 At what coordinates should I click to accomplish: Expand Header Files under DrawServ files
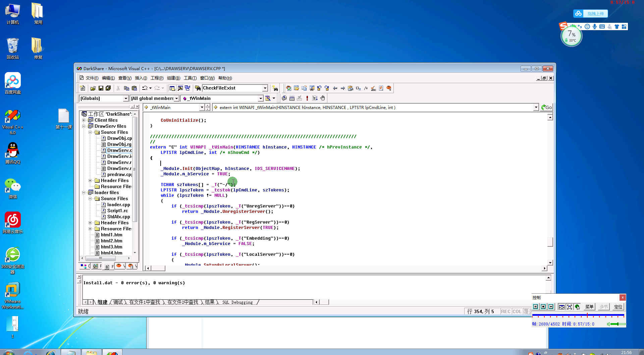[x=90, y=180]
